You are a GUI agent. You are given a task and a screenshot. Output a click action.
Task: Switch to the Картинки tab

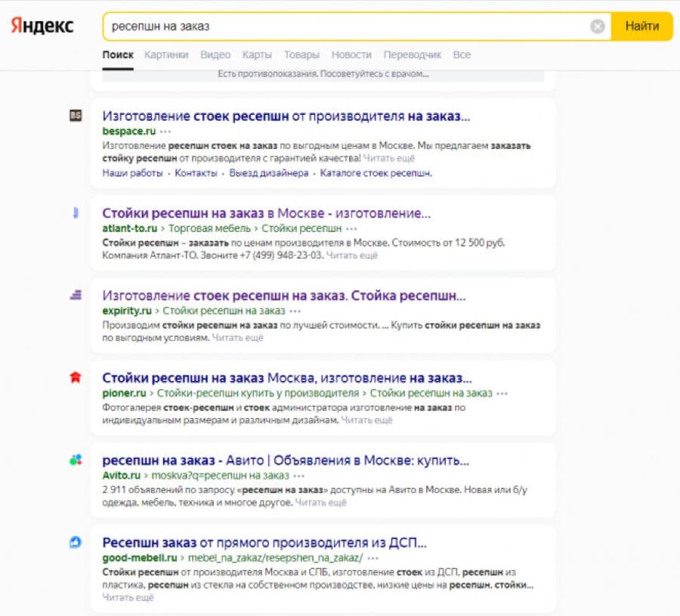click(166, 54)
